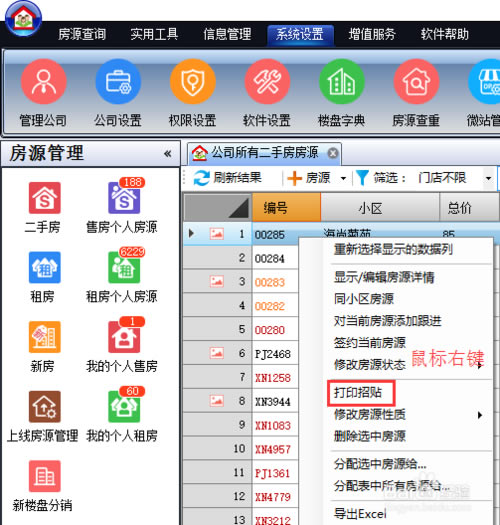This screenshot has width=500, height=525.
Task: Open 权限设置 shield icon
Action: pyautogui.click(x=193, y=81)
